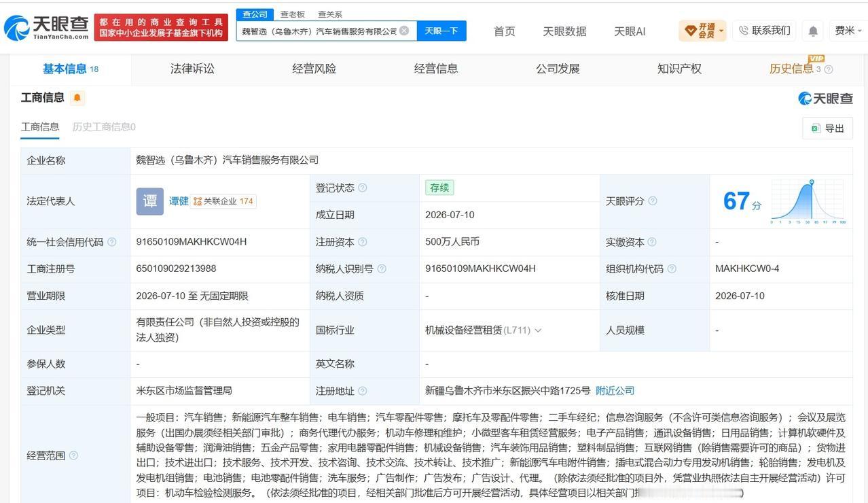868x503 pixels.
Task: Click the 67分 score value
Action: coord(742,201)
